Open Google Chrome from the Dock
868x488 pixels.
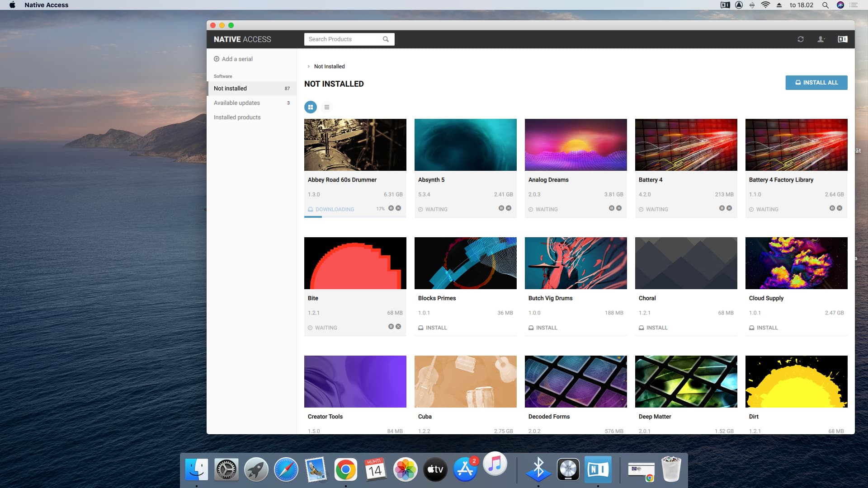pyautogui.click(x=346, y=470)
